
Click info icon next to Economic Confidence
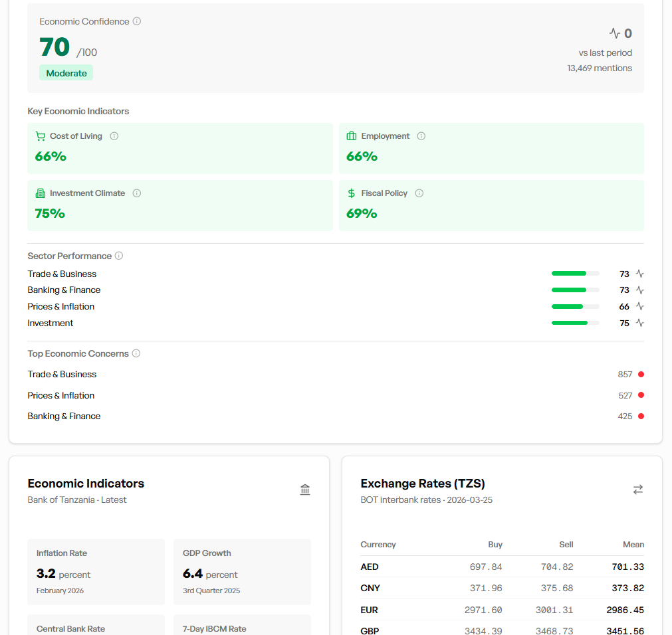(x=137, y=21)
